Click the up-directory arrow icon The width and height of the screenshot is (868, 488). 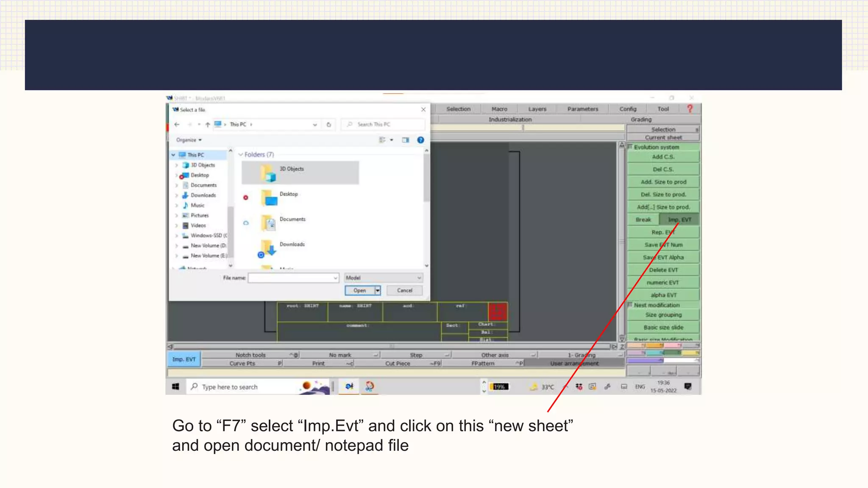[x=208, y=125]
